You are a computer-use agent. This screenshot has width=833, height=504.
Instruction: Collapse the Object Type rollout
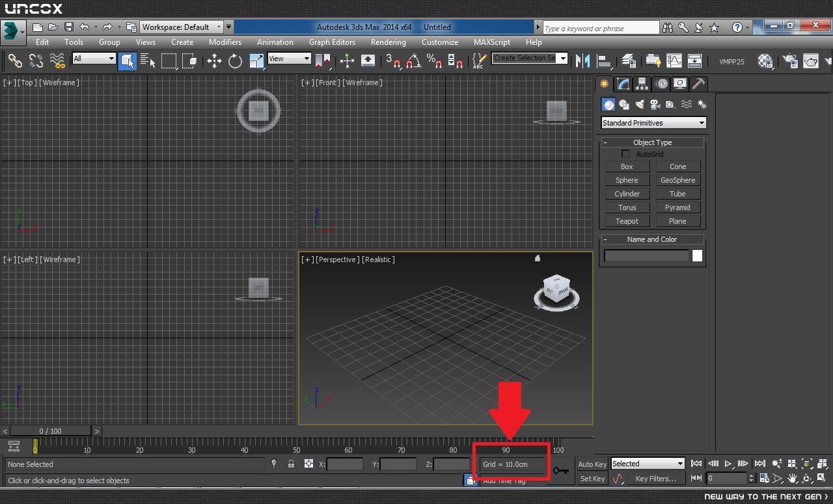click(652, 142)
